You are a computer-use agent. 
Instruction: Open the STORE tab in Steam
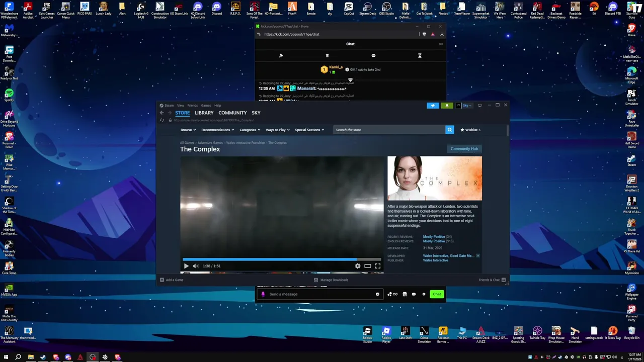(182, 113)
